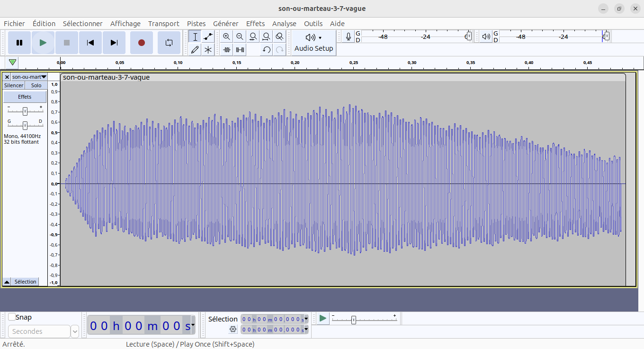Viewport: 644px width, 349px height.
Task: Expand the Secondes snap unit combo box
Action: [75, 331]
